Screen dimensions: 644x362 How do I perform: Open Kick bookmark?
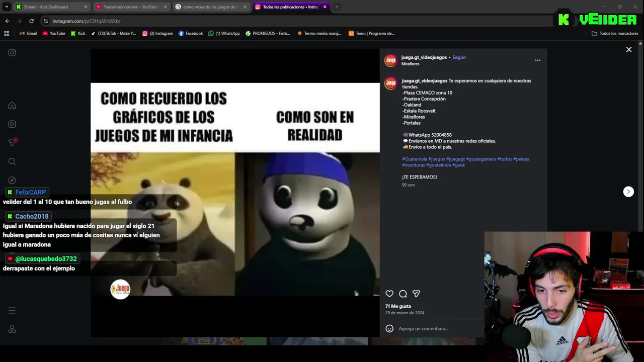point(78,33)
